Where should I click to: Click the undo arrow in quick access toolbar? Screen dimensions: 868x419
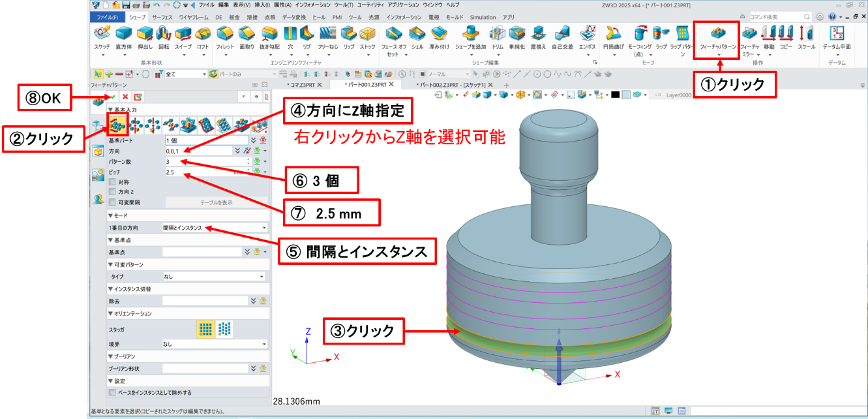click(156, 5)
